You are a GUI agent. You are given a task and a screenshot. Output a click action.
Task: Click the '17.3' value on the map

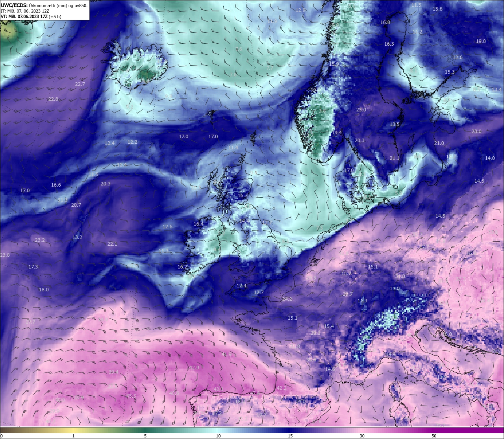(x=33, y=267)
